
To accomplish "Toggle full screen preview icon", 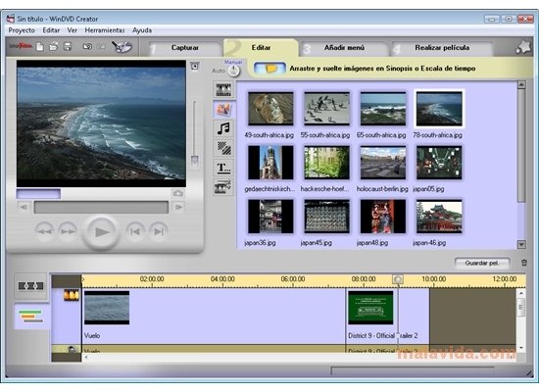I will click(x=195, y=66).
